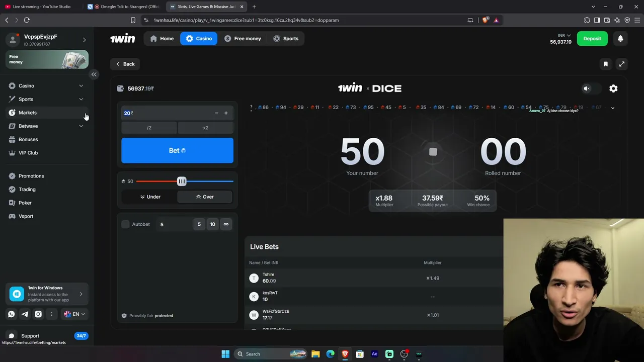The height and width of the screenshot is (362, 644).
Task: Open 1win for Windows app banner
Action: click(x=47, y=294)
